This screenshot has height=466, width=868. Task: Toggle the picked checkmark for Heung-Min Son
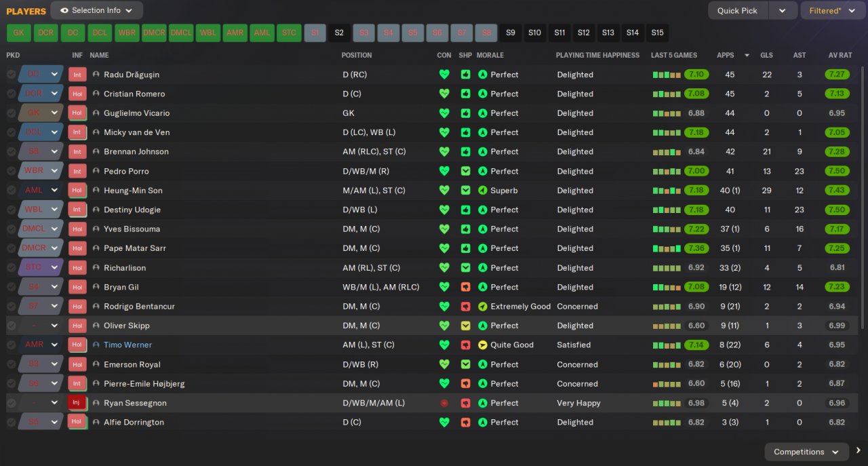pos(11,191)
